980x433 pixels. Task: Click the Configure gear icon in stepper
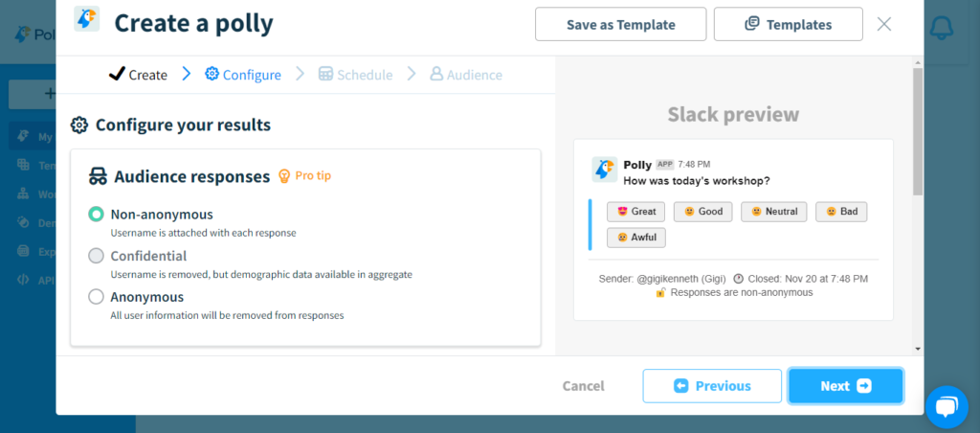tap(212, 74)
